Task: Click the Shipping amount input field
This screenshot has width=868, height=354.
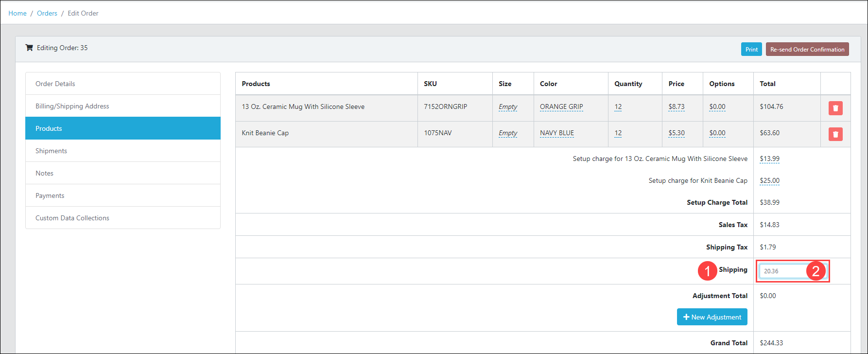Action: (792, 271)
